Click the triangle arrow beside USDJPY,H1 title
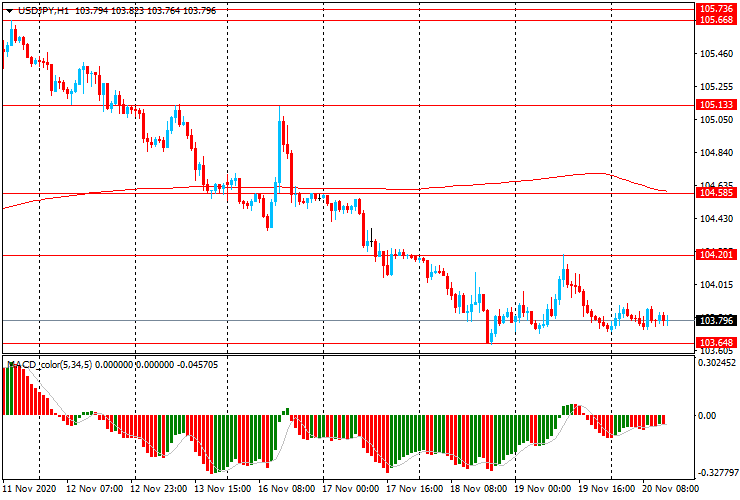This screenshot has width=740, height=500. pyautogui.click(x=10, y=10)
